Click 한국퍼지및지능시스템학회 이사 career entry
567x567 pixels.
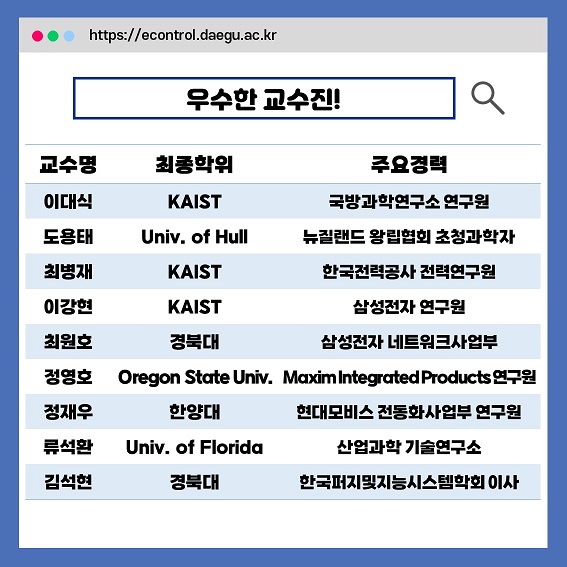point(409,482)
